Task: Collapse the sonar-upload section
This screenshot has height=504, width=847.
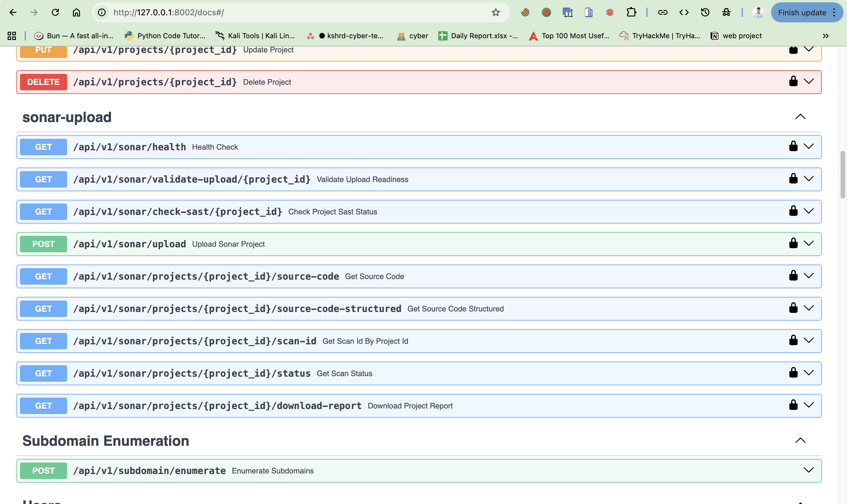Action: pyautogui.click(x=800, y=117)
